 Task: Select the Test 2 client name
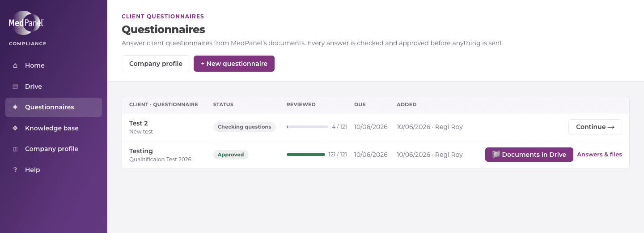click(x=139, y=123)
